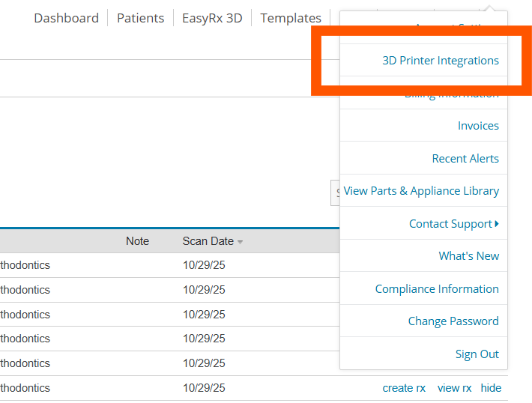Click the hide link in the row
The image size is (532, 403).
tap(491, 388)
